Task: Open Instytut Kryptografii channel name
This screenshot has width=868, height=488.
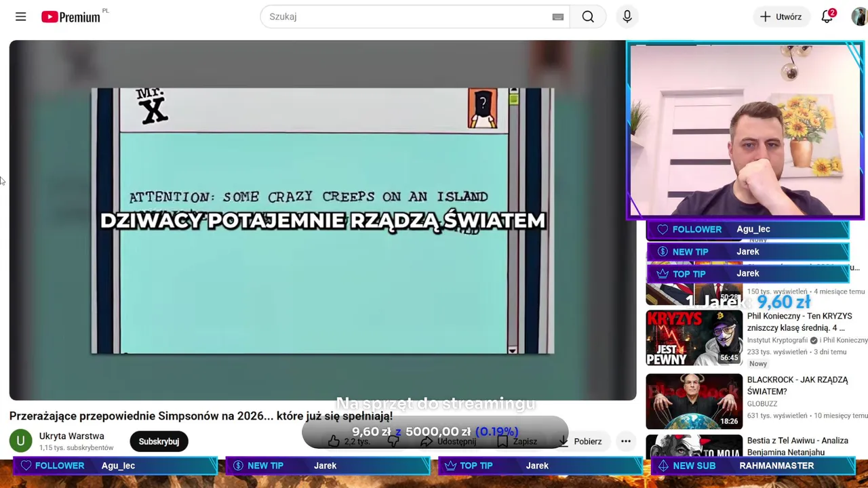Action: pyautogui.click(x=777, y=340)
